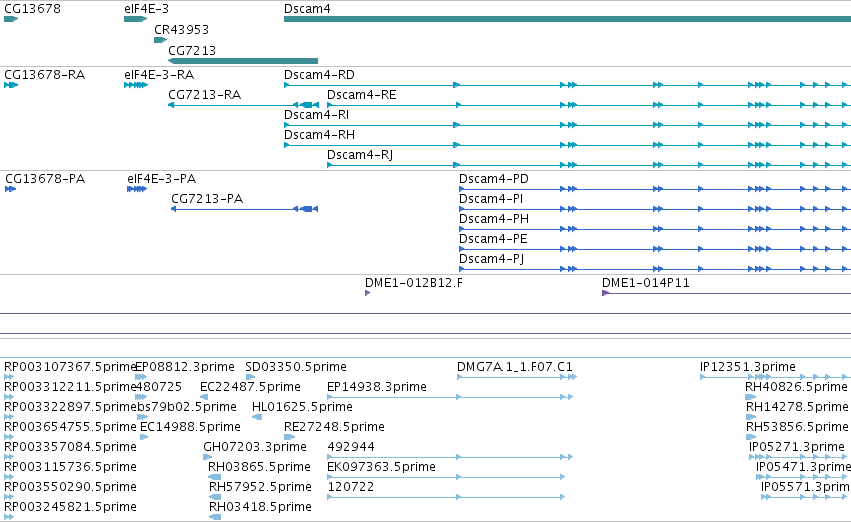Click the CG7213-RA transcript line
The height and width of the screenshot is (522, 851).
pyautogui.click(x=243, y=105)
